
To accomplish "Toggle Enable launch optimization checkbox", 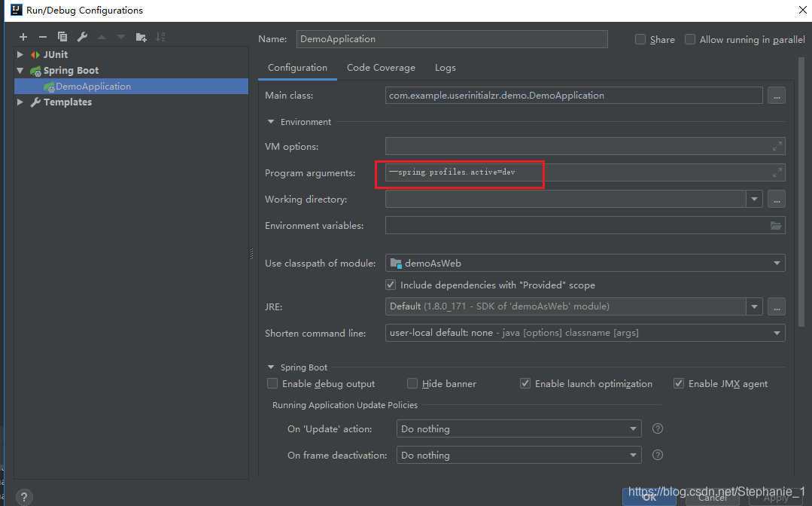I will point(525,383).
